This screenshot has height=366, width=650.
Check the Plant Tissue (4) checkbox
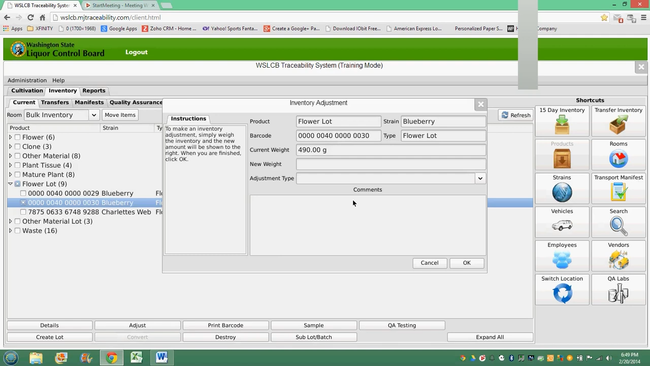pos(17,165)
